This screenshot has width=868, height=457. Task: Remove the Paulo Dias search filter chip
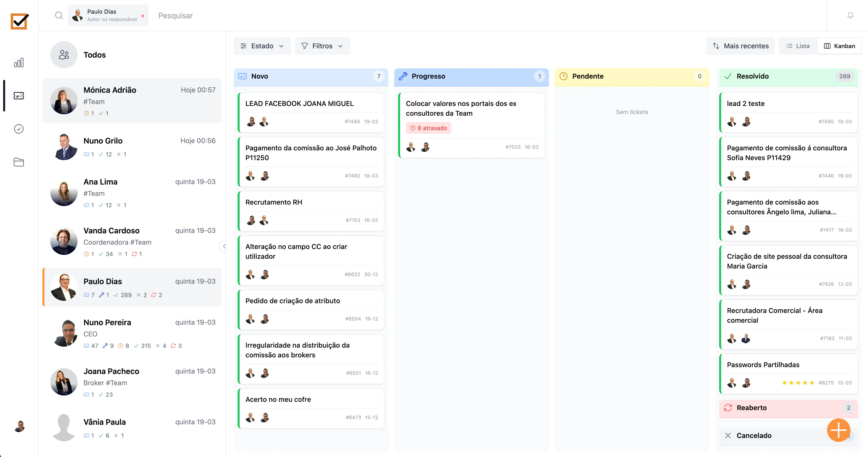click(x=142, y=16)
